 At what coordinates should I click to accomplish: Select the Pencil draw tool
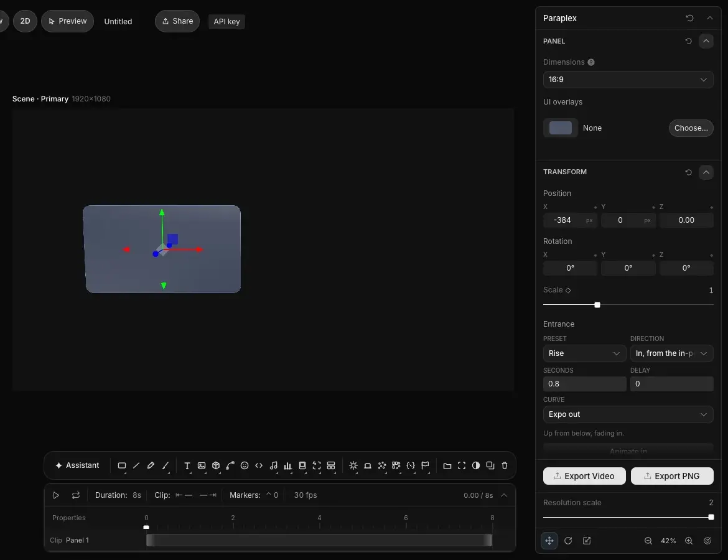[151, 465]
